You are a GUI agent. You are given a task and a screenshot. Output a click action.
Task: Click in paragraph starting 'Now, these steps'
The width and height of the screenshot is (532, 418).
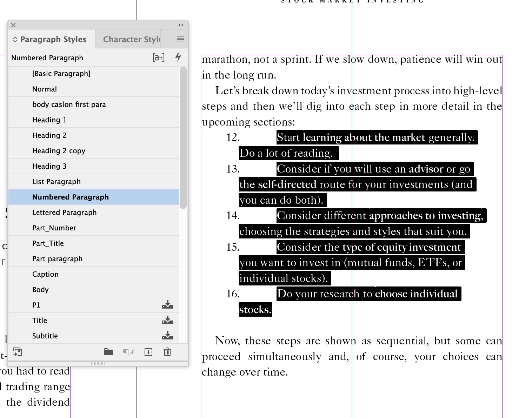point(352,356)
